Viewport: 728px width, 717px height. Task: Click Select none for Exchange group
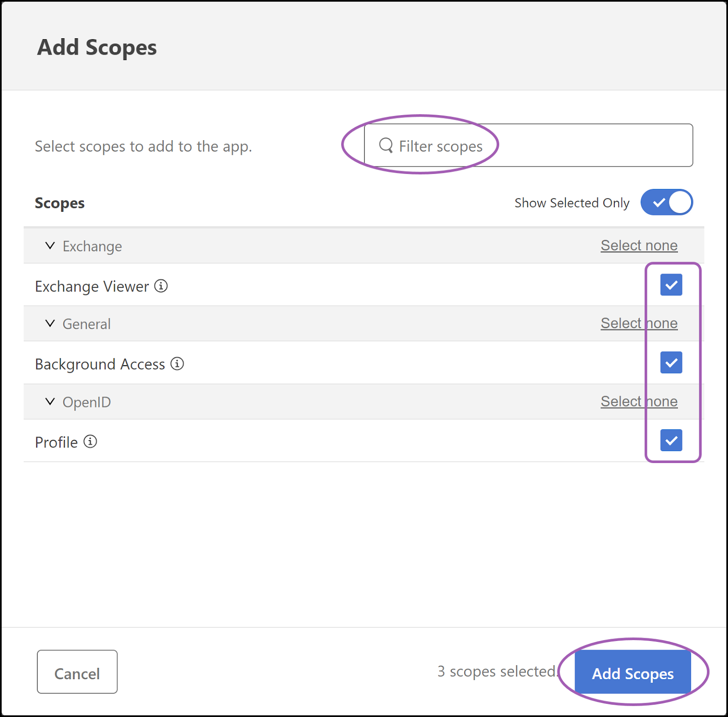point(639,245)
